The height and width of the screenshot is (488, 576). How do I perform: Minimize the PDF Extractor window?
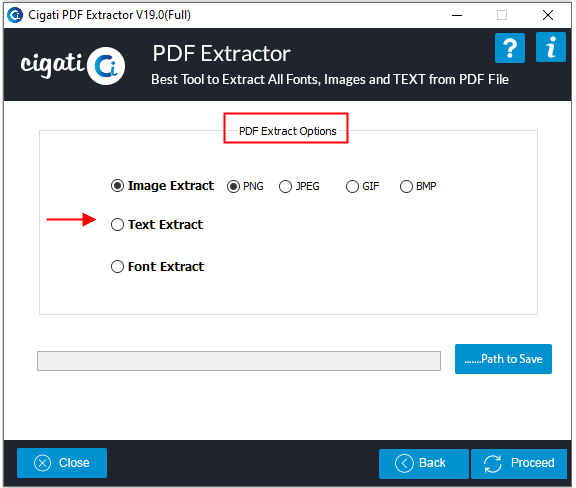457,15
